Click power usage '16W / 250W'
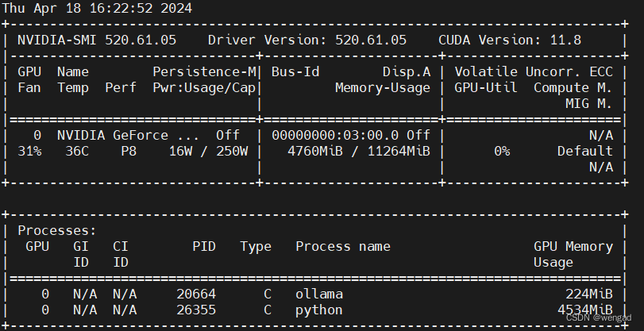The width and height of the screenshot is (644, 331). point(209,152)
